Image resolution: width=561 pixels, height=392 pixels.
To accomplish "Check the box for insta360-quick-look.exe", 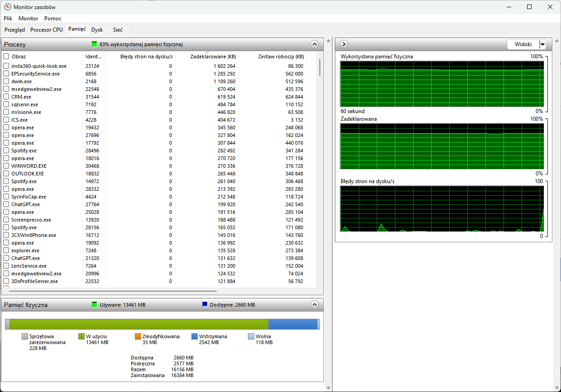I will click(6, 66).
